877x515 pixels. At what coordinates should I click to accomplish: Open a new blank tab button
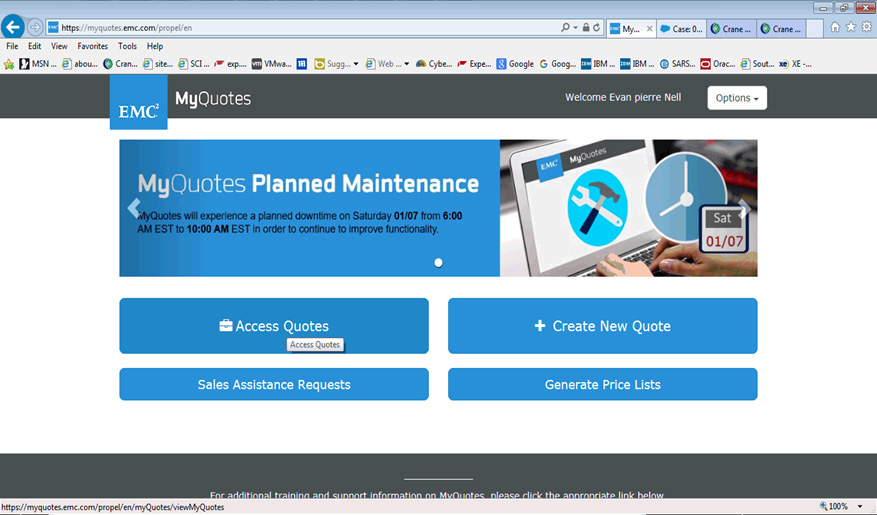(814, 29)
